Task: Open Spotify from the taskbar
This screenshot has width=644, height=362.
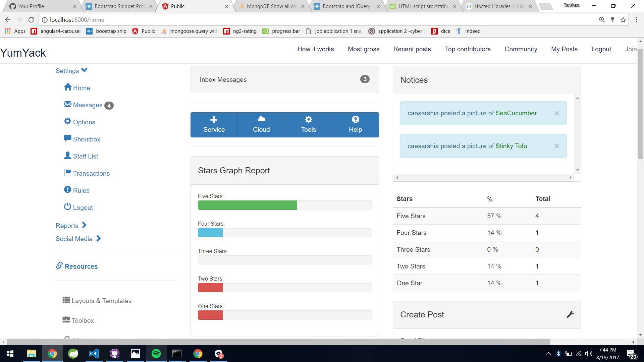Action: coord(156,354)
